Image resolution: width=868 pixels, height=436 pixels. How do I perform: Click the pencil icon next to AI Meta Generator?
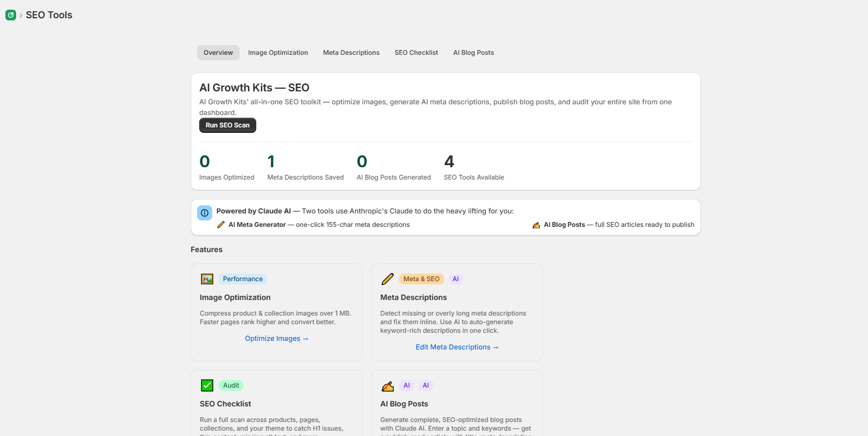[x=221, y=225]
